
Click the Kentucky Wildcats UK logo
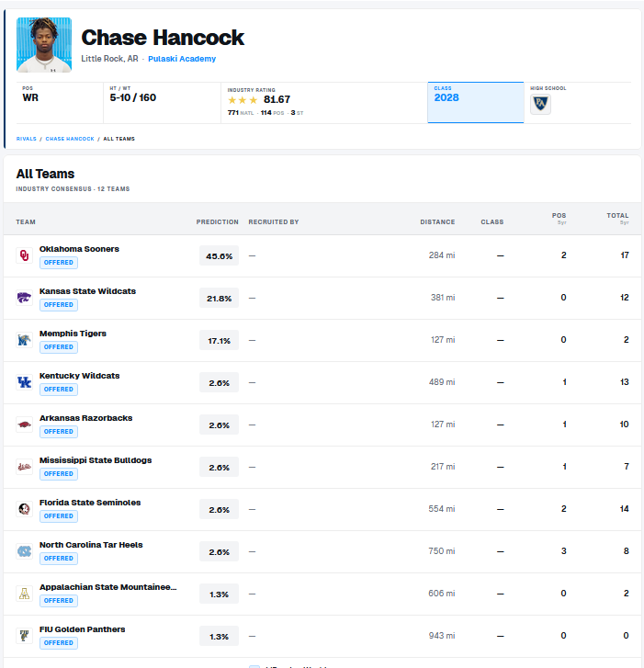pos(24,382)
